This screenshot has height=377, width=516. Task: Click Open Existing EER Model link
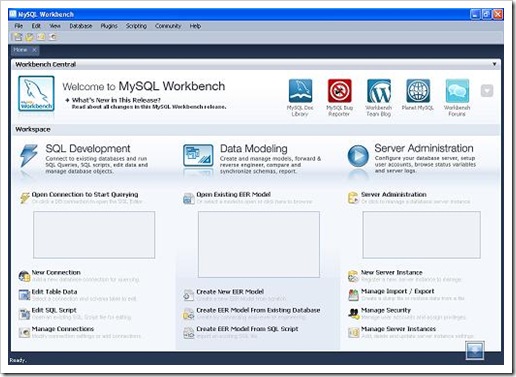click(x=233, y=194)
